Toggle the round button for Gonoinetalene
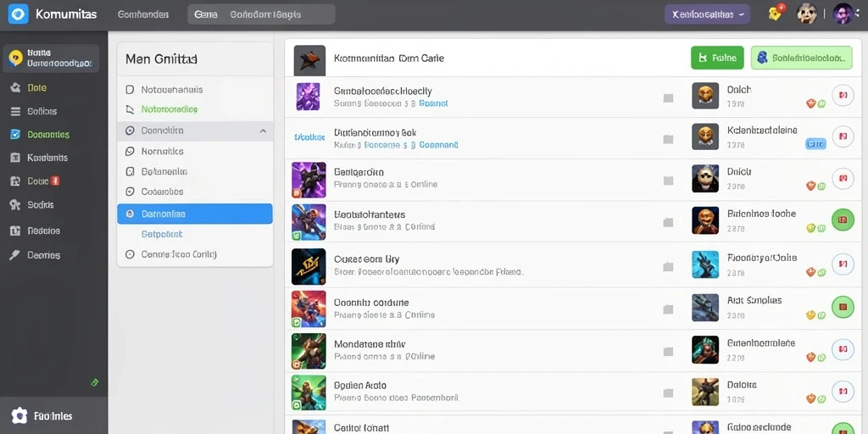The height and width of the screenshot is (434, 868). click(x=843, y=349)
